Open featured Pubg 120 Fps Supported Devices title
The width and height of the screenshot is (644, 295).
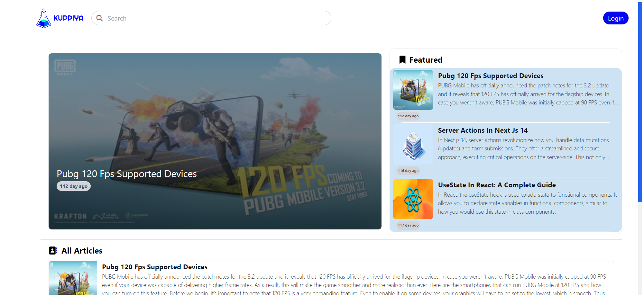pos(491,76)
